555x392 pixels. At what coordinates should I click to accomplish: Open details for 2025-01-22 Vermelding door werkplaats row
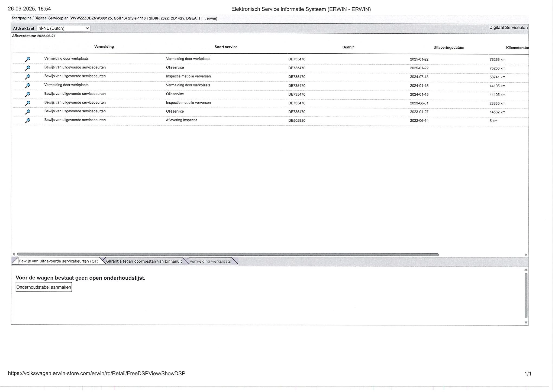tap(28, 59)
